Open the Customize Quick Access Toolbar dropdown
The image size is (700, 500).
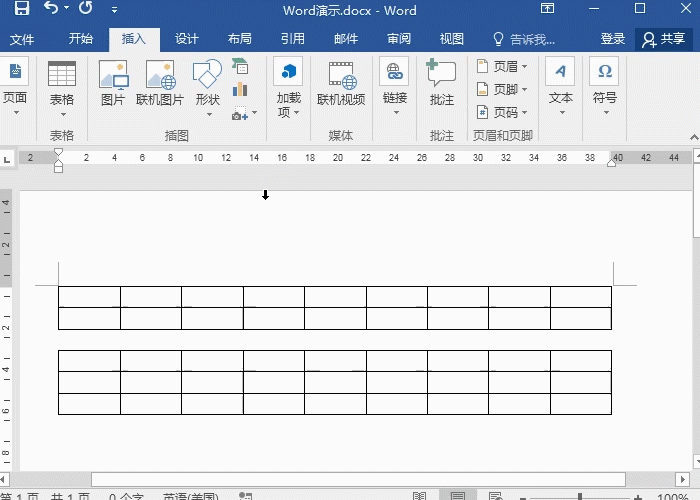coord(114,9)
